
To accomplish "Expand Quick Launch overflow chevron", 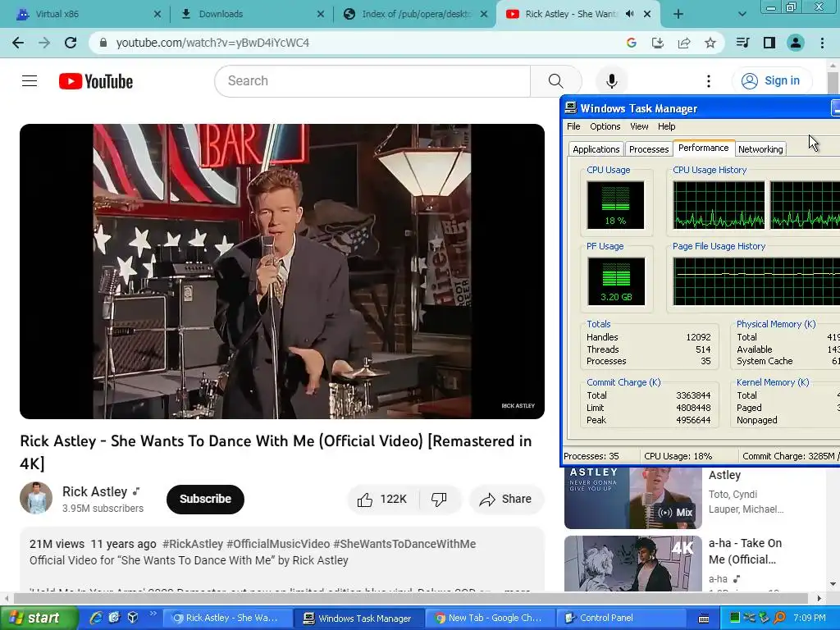I will (x=153, y=614).
